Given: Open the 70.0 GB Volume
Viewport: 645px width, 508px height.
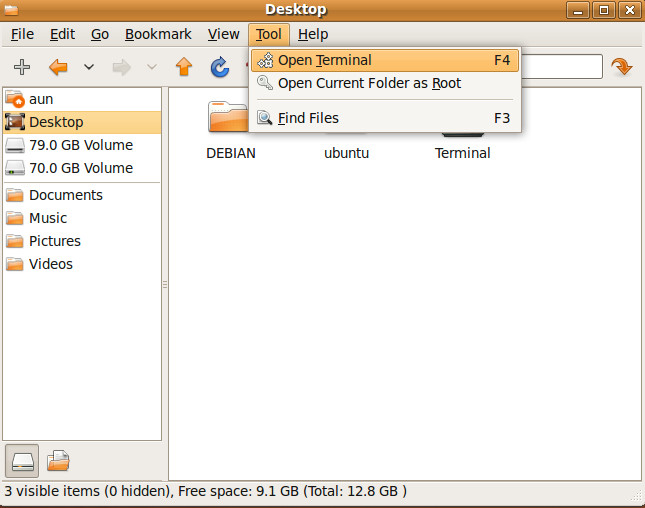Looking at the screenshot, I should tap(82, 168).
